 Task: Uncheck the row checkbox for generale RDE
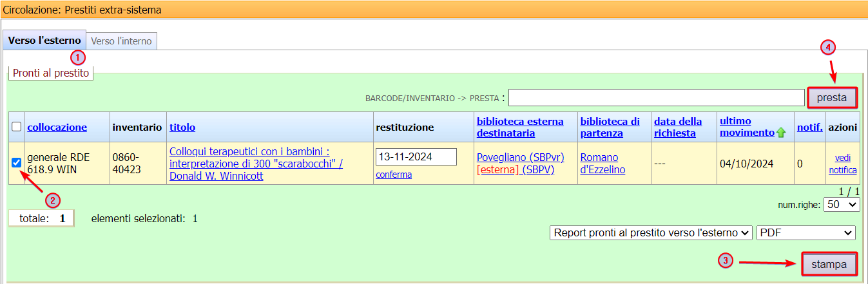(16, 163)
